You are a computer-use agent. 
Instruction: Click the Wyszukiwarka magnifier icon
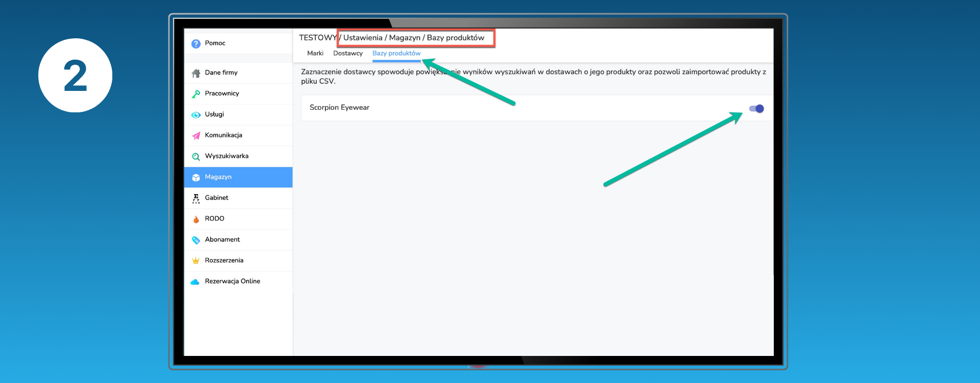[195, 157]
